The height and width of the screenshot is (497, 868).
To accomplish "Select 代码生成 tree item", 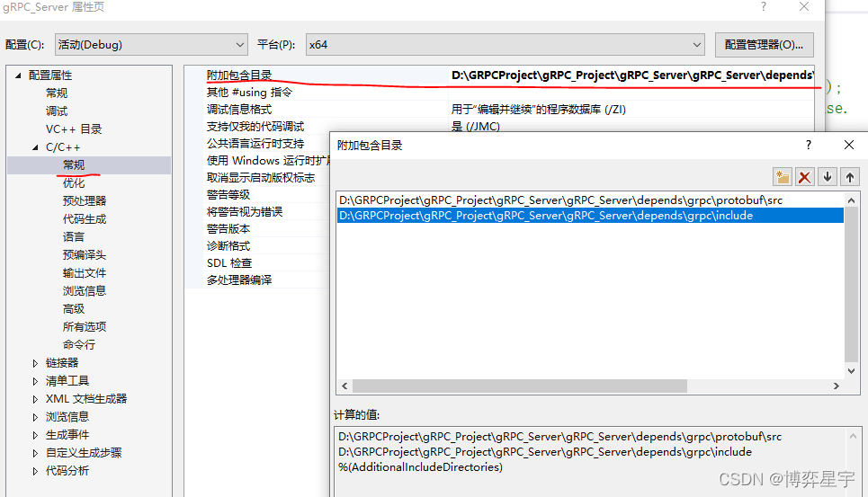I will [85, 219].
